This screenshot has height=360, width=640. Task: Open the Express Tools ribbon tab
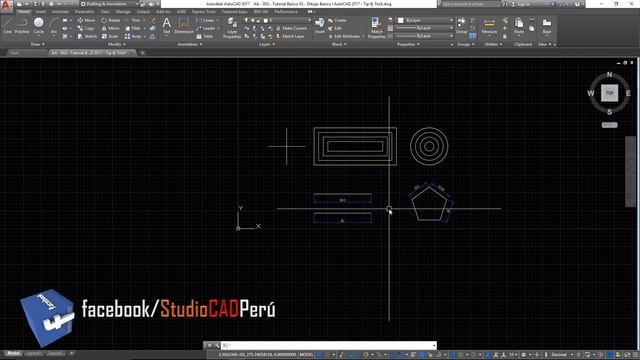pyautogui.click(x=203, y=12)
